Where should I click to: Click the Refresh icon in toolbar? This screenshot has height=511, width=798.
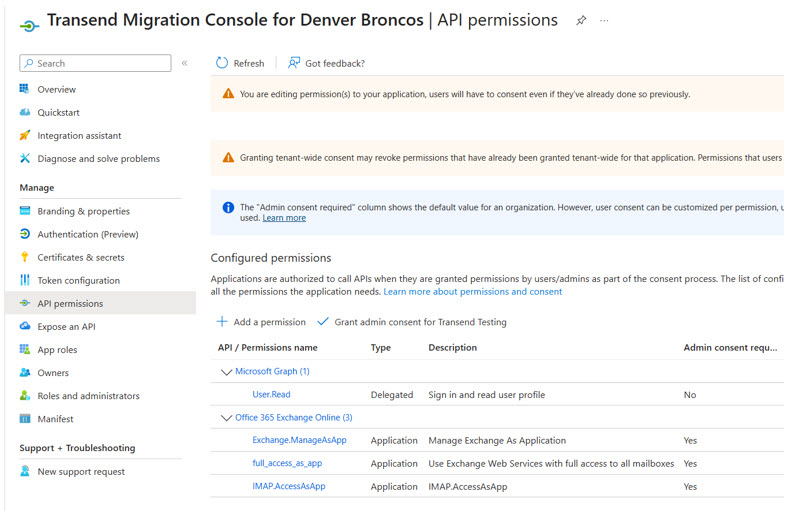pyautogui.click(x=222, y=63)
